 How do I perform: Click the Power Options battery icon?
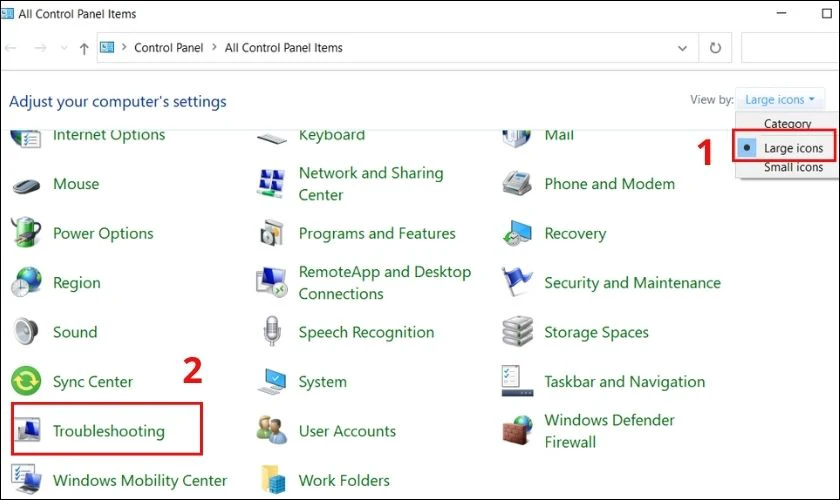(x=26, y=232)
